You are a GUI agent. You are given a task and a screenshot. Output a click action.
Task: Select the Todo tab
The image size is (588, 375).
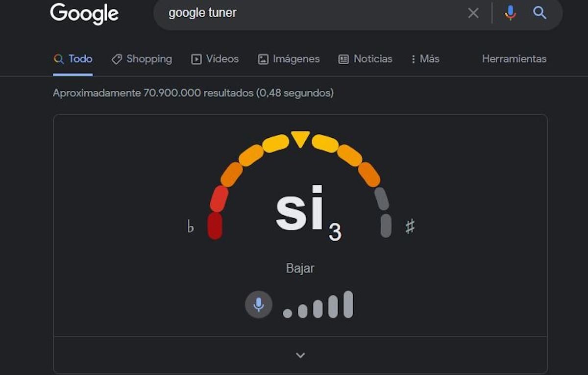pos(73,59)
